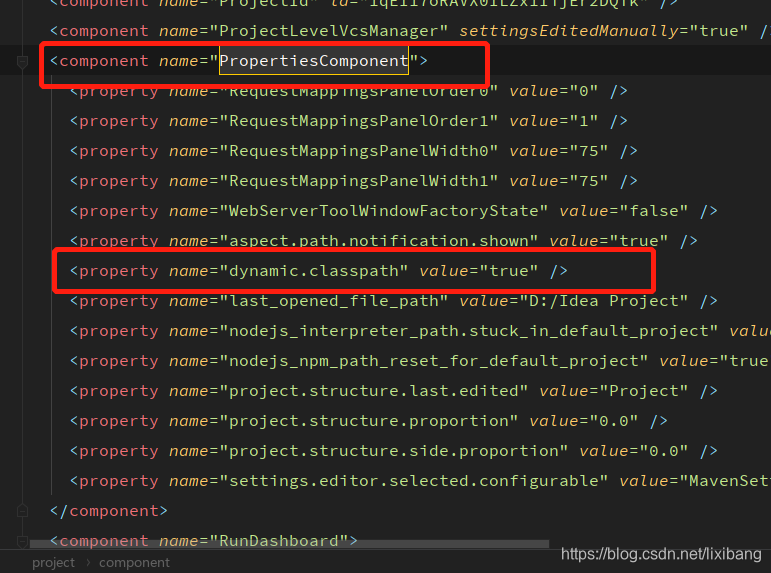
Task: Click the last_opened_file_path property name
Action: [333, 301]
